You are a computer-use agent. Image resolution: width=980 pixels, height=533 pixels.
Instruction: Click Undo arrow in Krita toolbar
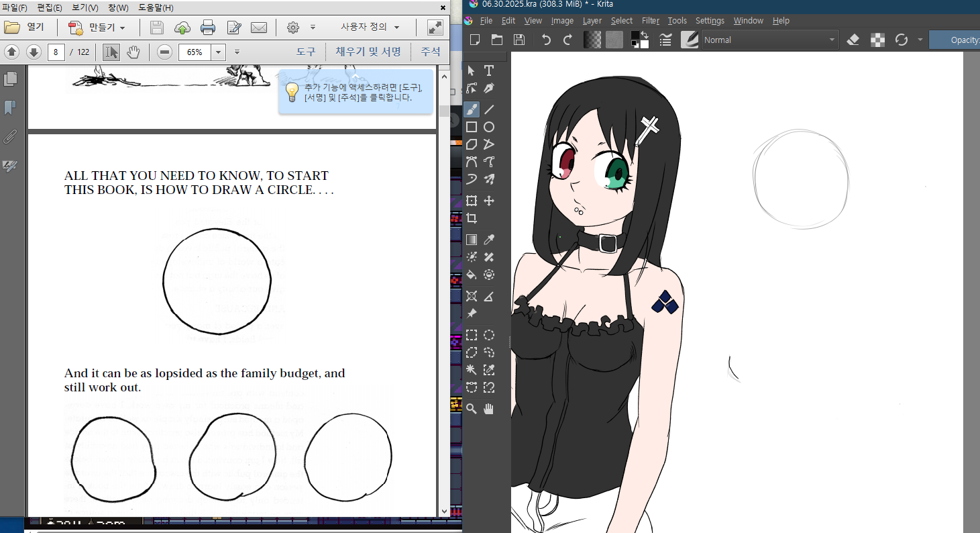coord(546,40)
